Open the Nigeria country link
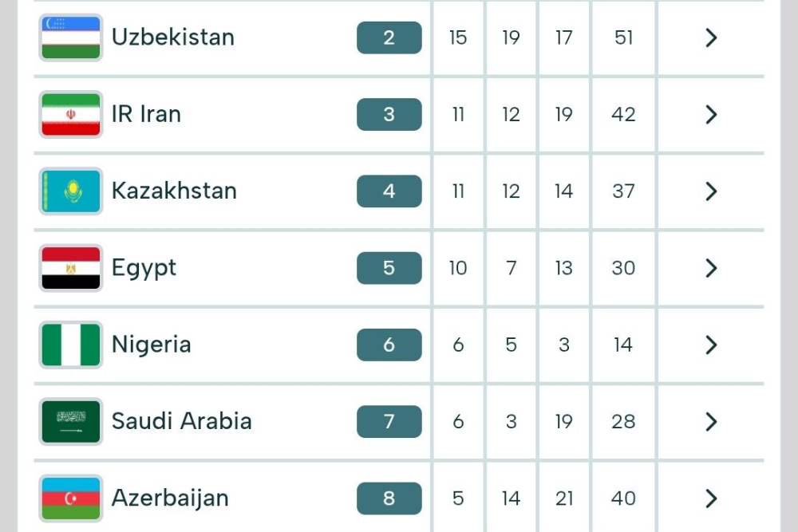Screen dimensions: 798x532 (x=152, y=345)
